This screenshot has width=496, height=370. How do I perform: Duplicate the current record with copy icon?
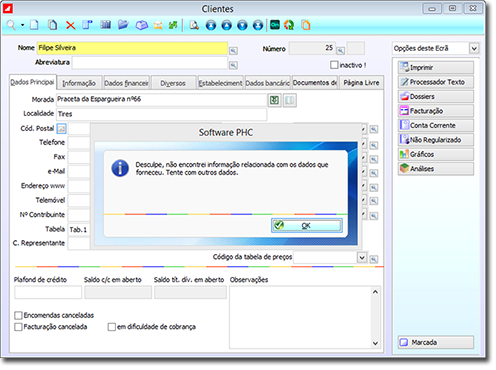(x=52, y=25)
